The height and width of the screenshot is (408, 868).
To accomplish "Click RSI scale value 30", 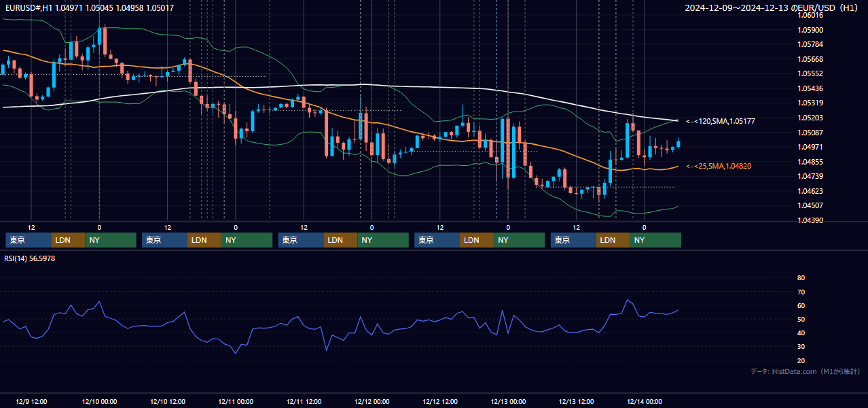I will pyautogui.click(x=801, y=347).
